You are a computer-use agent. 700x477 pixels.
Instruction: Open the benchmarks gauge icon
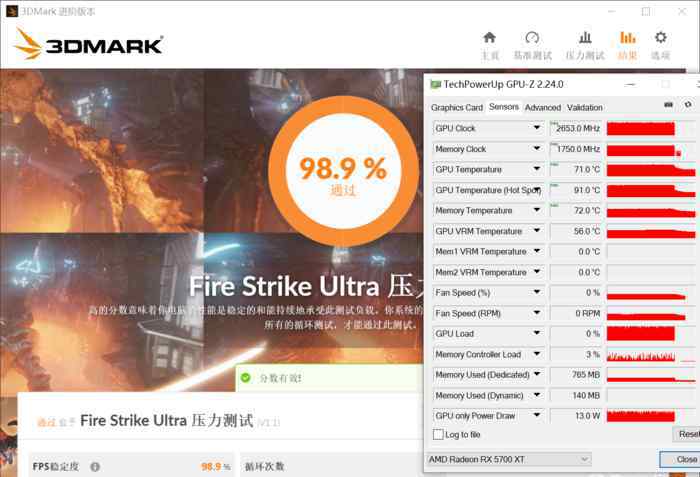[532, 38]
